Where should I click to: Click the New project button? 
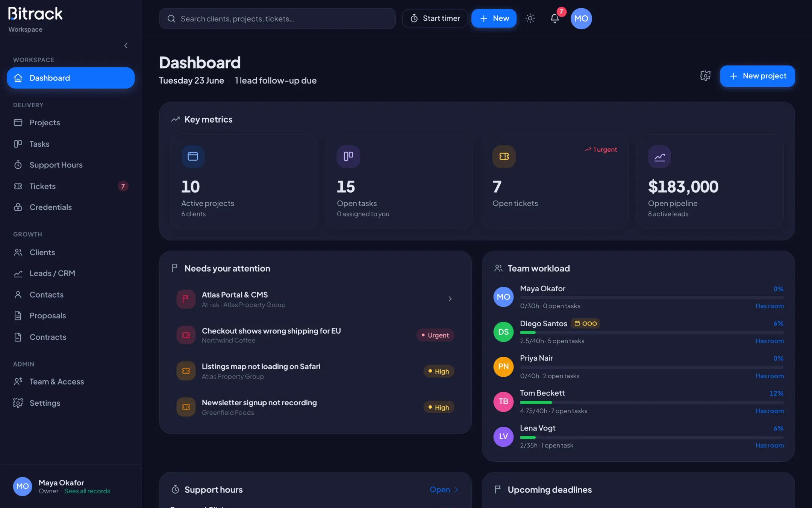(757, 76)
